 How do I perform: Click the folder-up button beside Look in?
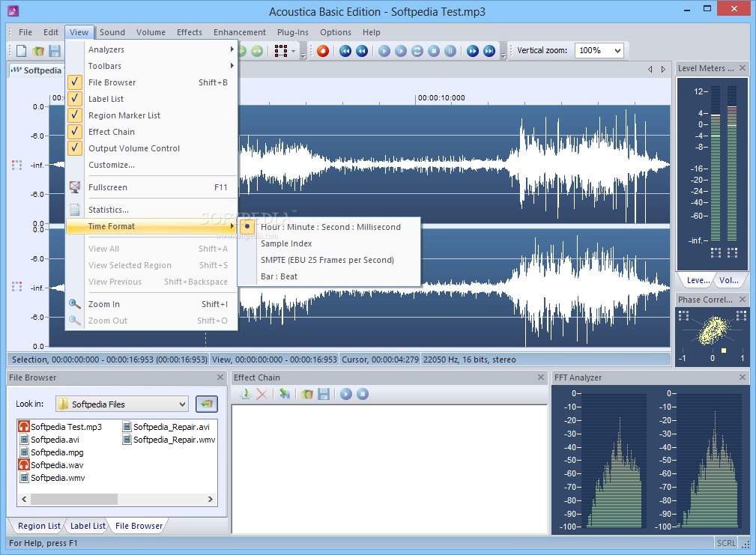click(x=207, y=404)
